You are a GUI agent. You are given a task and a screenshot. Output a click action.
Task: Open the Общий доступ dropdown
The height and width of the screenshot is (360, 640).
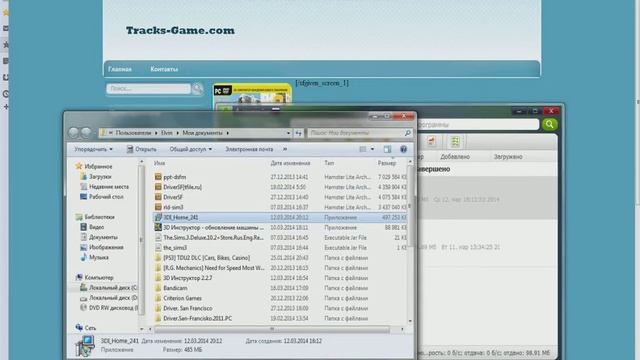click(x=191, y=149)
